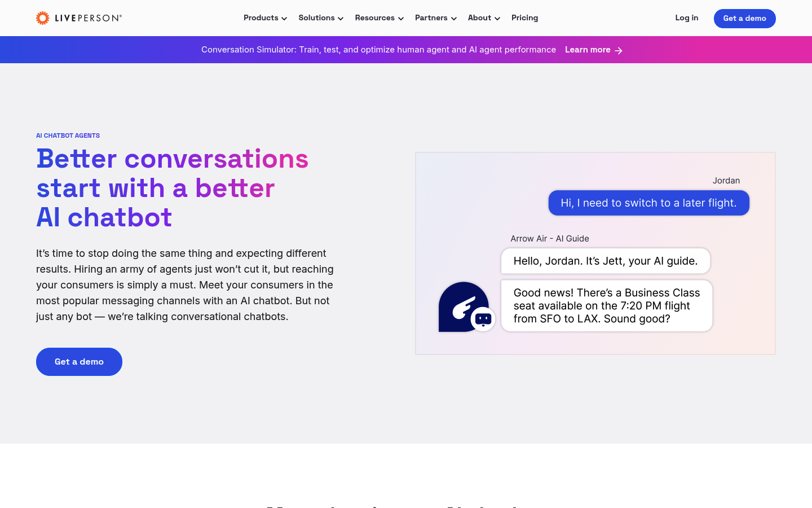812x508 pixels.
Task: Select Pricing in the navigation bar
Action: [524, 17]
